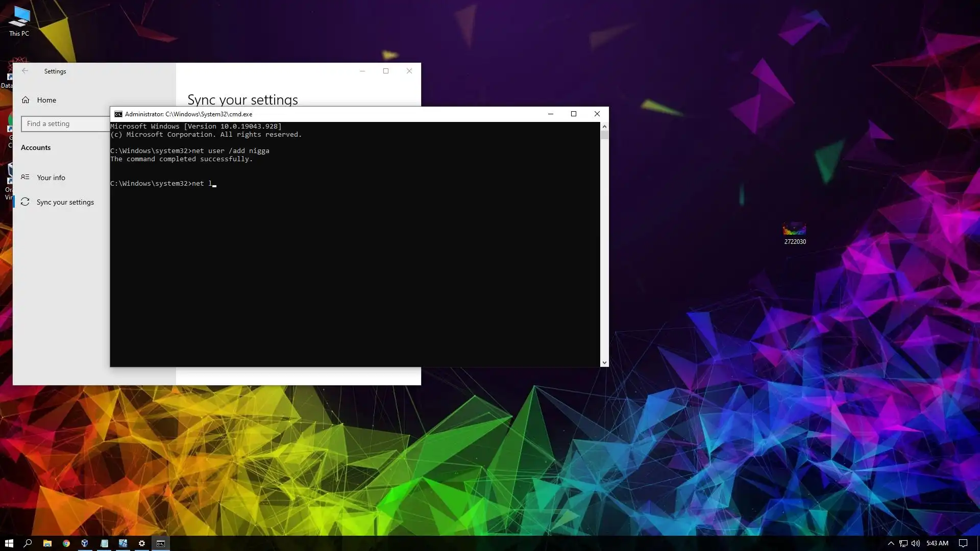Open VirtualBox from the taskbar
980x551 pixels.
tap(85, 543)
